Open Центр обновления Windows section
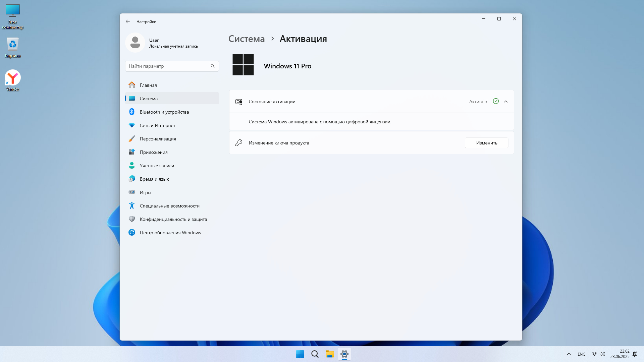644x362 pixels. click(170, 233)
